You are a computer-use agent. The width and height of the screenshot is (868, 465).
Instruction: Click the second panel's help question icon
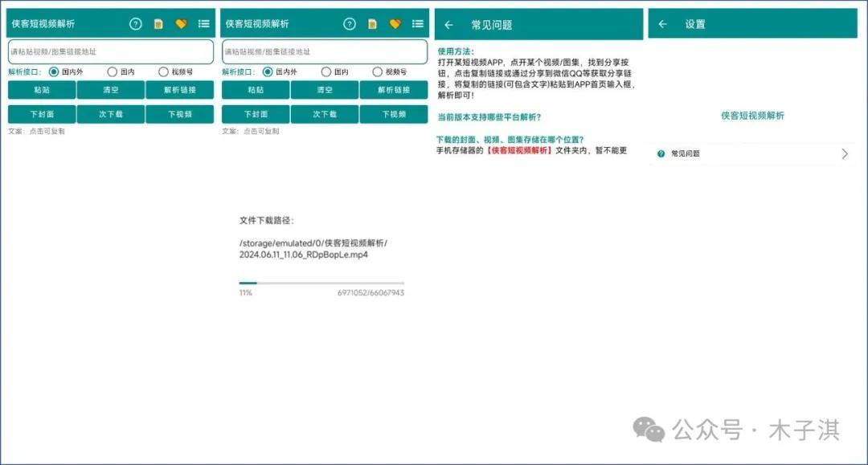350,24
